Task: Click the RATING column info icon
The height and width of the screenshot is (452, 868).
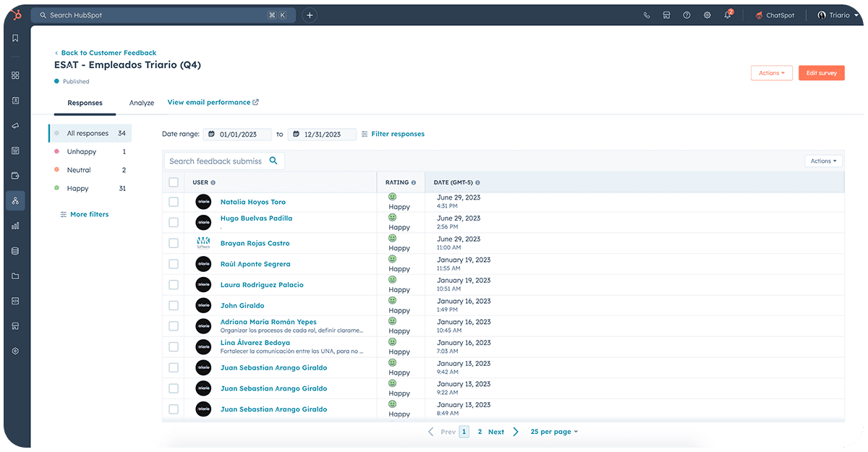Action: point(414,183)
